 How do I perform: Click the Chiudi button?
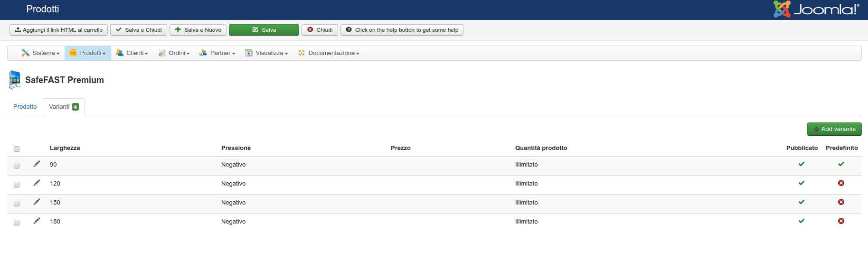pos(320,30)
